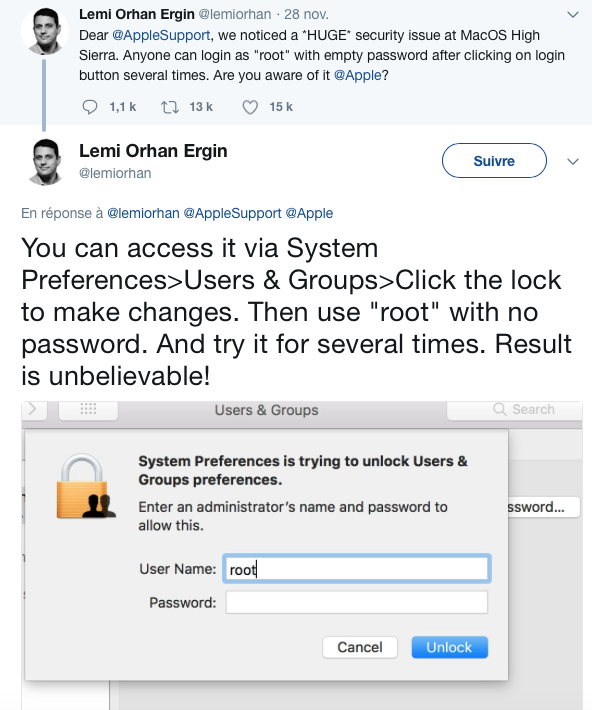Like the tweet with the heart icon
The height and width of the screenshot is (710, 592).
click(250, 107)
